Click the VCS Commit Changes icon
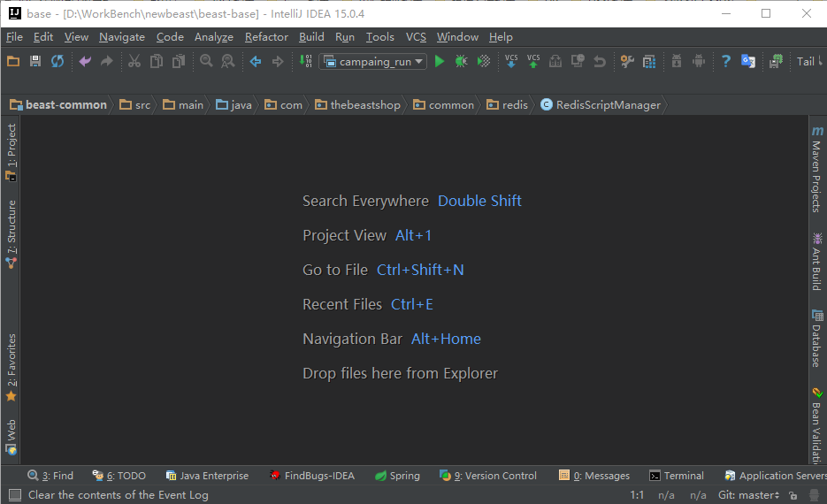 pos(533,62)
